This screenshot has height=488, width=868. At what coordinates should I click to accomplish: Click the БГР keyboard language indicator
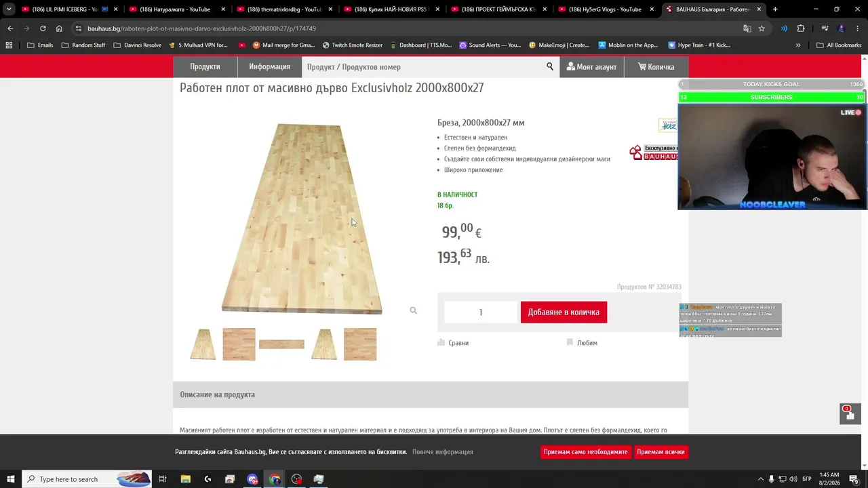(x=807, y=479)
